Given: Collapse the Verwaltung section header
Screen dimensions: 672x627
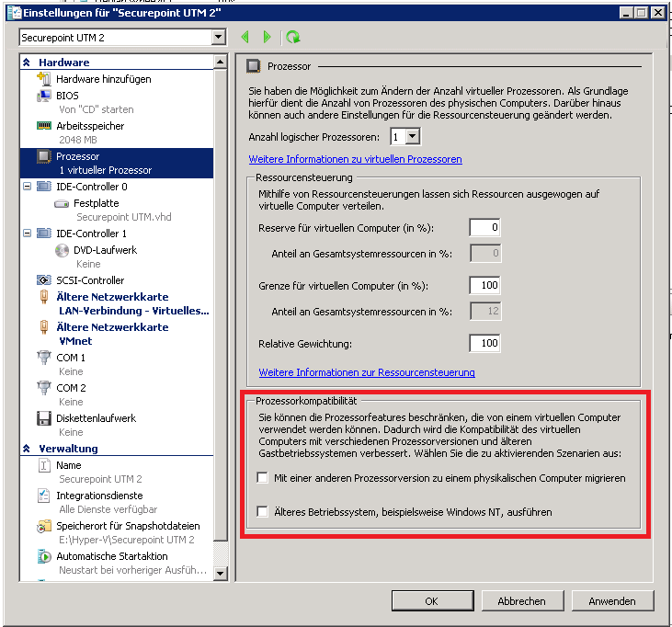Looking at the screenshot, I should click(x=28, y=449).
